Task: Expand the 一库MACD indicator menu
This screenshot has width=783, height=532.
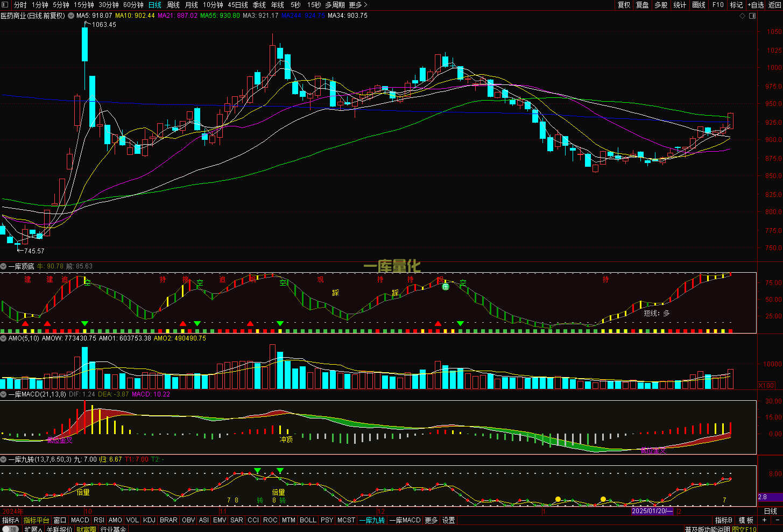Action: tap(3, 394)
